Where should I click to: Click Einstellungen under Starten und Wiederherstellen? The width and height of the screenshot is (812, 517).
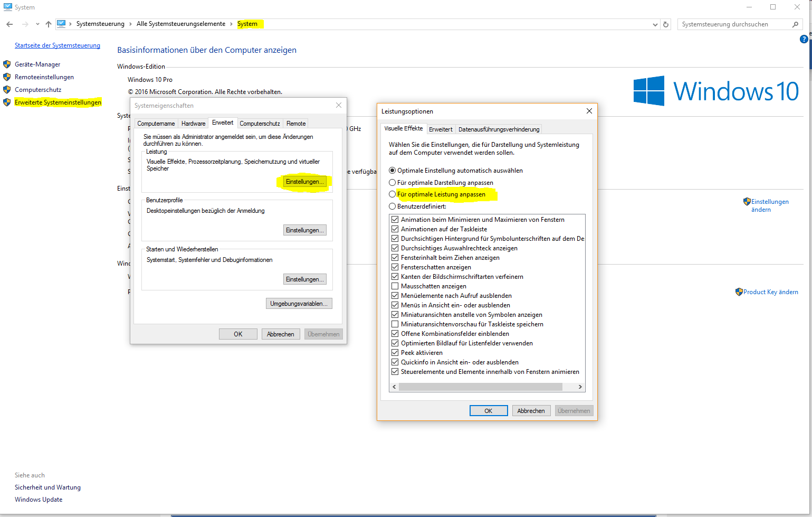point(305,279)
